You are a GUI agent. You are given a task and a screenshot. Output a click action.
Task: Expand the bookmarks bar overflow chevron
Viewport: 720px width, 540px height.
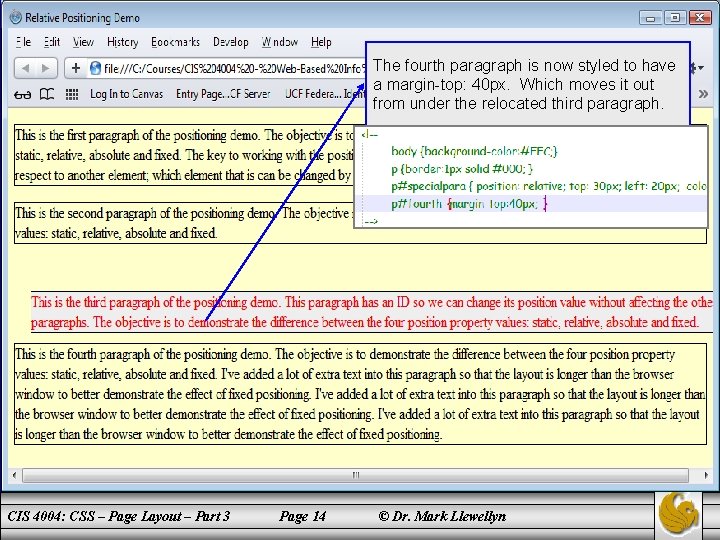click(x=703, y=94)
